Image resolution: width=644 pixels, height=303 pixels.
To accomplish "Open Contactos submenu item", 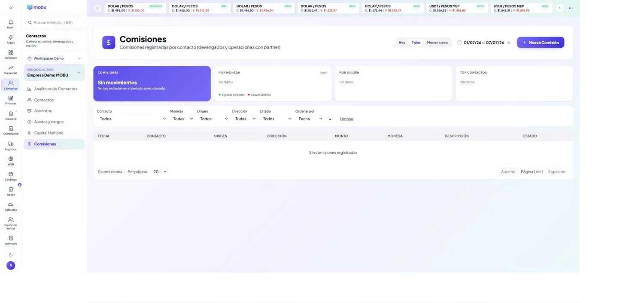I will coord(54,100).
